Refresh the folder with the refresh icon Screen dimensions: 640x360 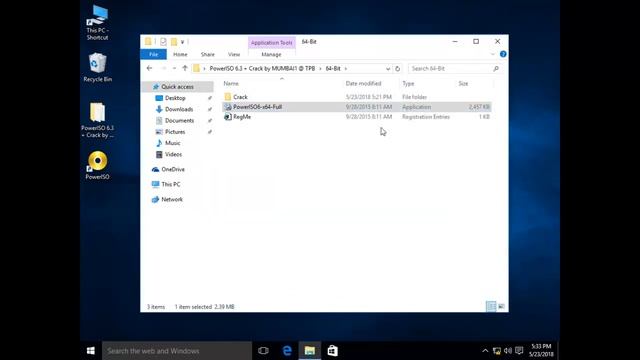[398, 69]
